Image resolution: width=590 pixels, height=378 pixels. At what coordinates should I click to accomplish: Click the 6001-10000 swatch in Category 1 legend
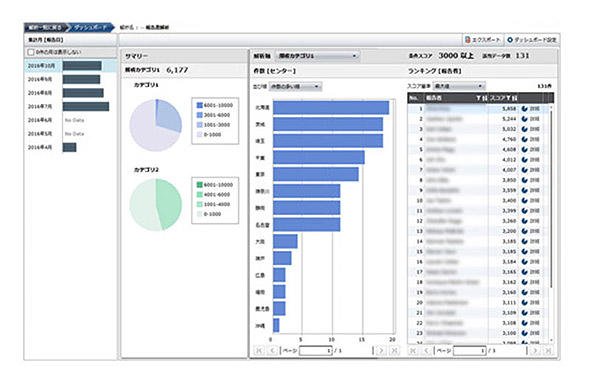tap(199, 105)
